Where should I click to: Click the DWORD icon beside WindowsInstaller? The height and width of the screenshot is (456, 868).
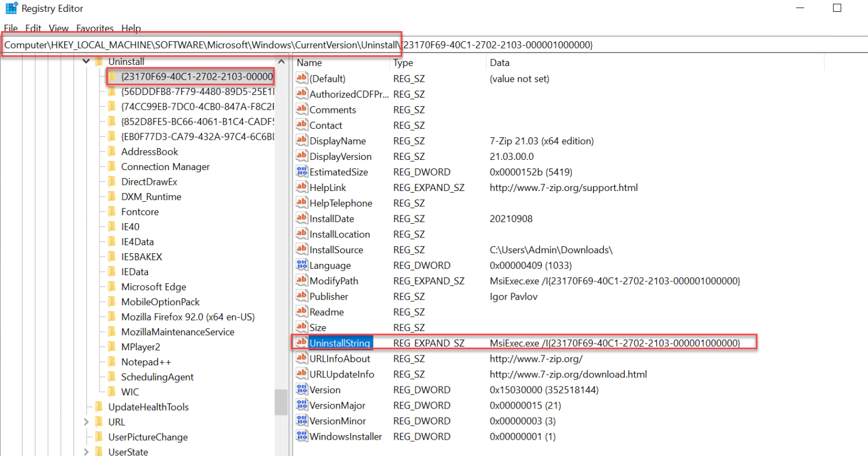(x=301, y=436)
